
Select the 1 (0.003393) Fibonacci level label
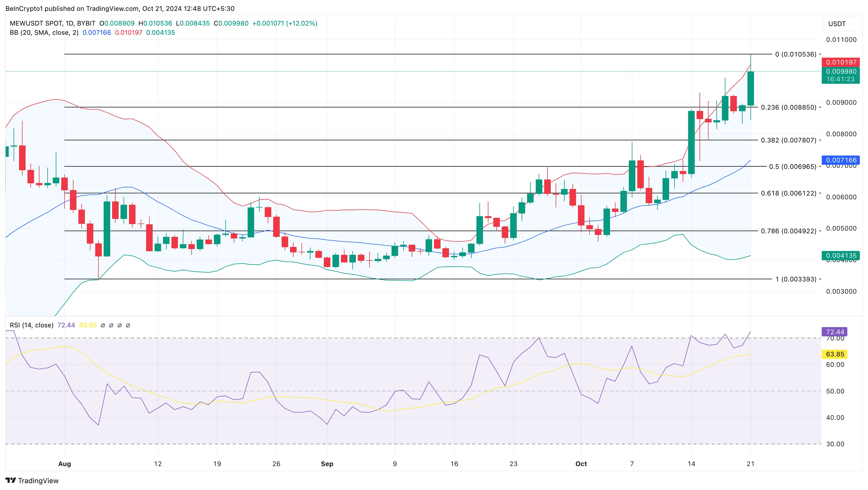coord(796,279)
